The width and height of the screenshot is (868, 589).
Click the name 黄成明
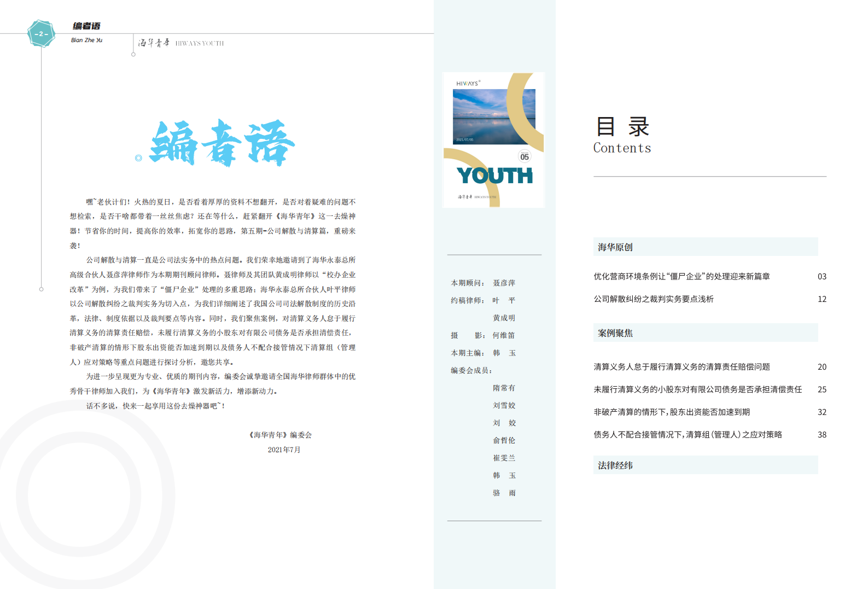coord(504,318)
